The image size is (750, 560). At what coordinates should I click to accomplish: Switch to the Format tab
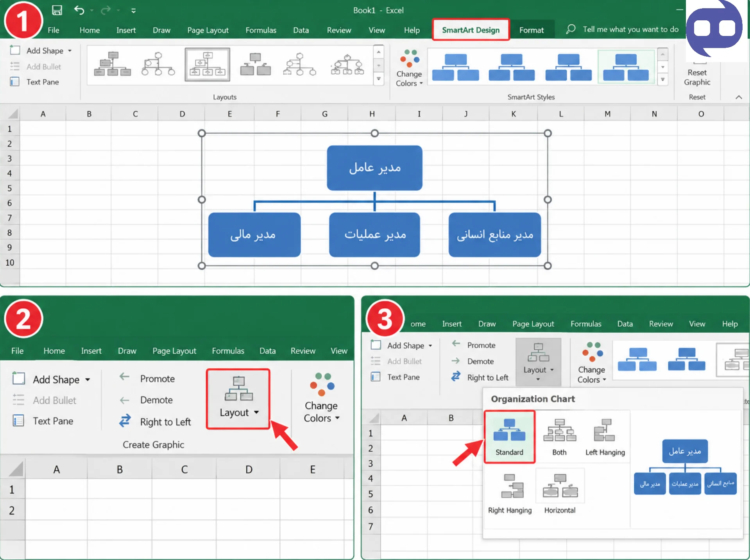pos(531,30)
